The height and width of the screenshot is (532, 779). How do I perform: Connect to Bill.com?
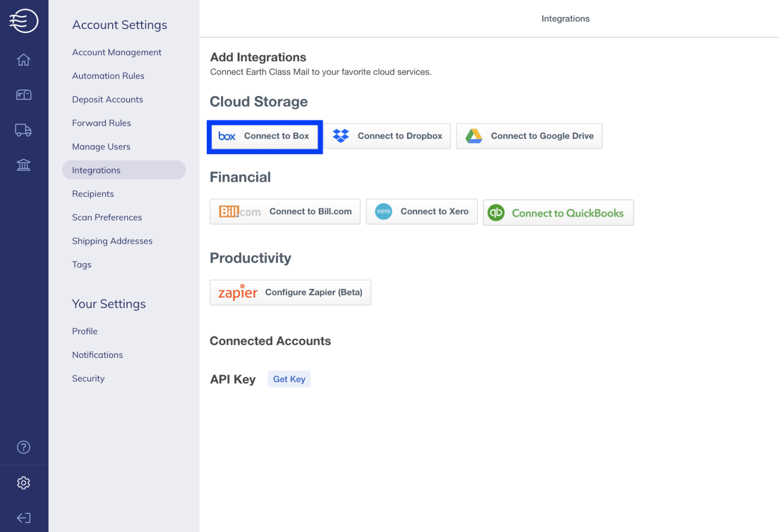coord(285,212)
